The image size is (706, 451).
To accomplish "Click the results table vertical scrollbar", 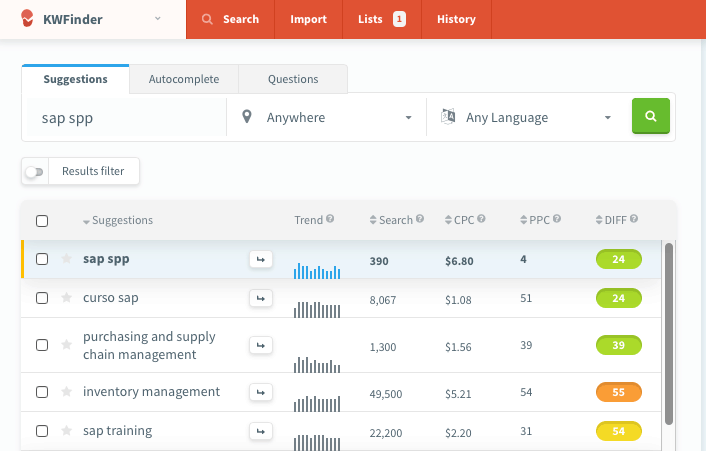I will coord(669,334).
